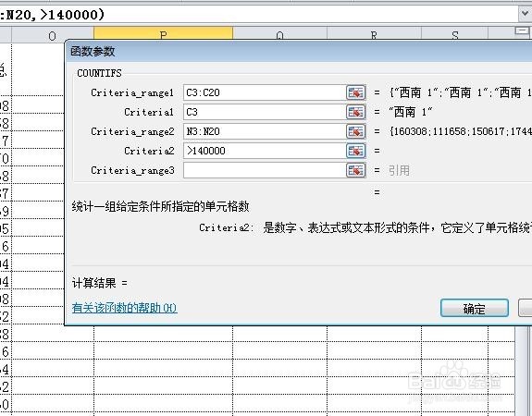Click the 计算结果 label

click(94, 283)
